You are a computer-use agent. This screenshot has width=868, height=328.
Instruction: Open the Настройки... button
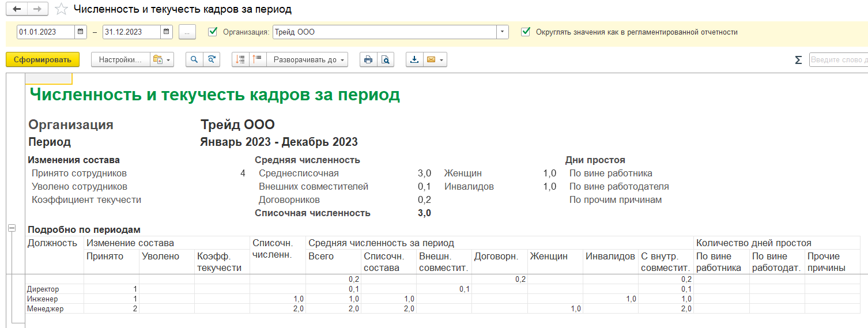[x=120, y=59]
